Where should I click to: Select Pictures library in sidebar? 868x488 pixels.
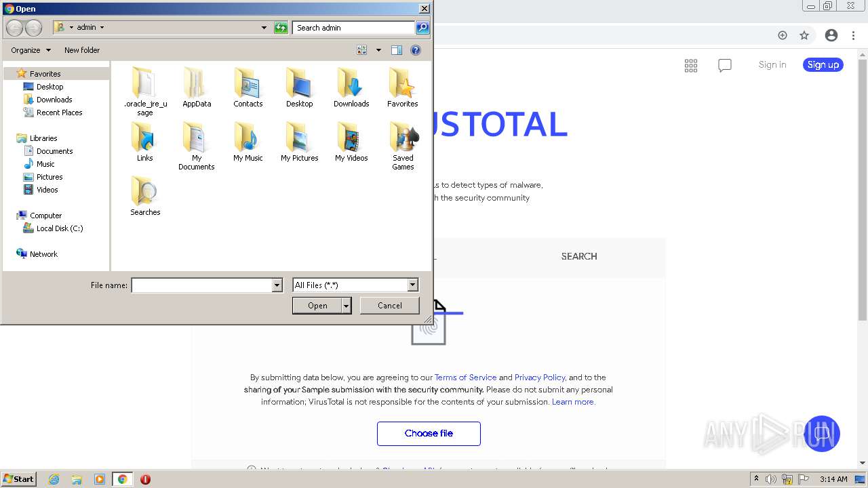(50, 177)
